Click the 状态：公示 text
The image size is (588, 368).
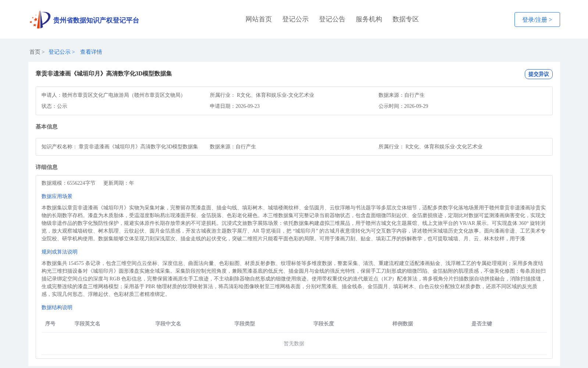click(x=54, y=106)
